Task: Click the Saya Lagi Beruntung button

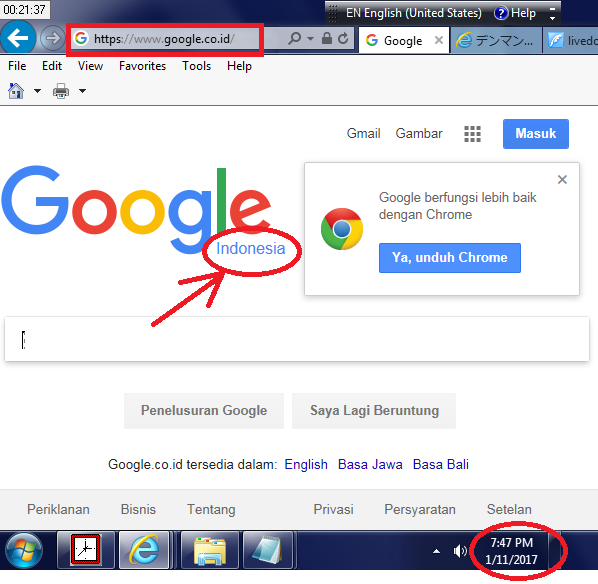Action: (374, 410)
